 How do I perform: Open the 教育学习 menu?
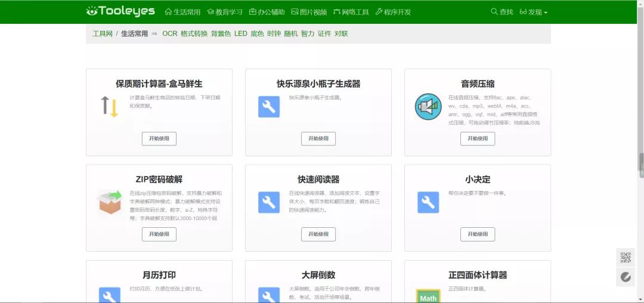pos(225,12)
